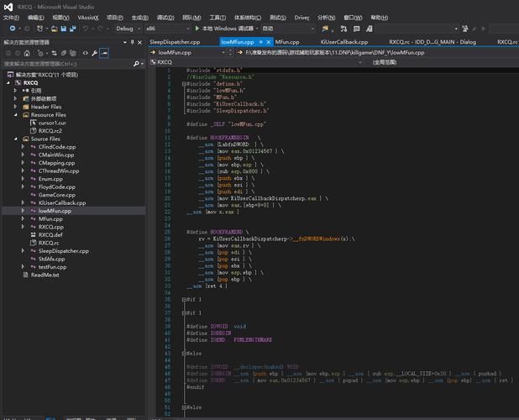Open the 文件(F) menu
Viewport: 519px width, 420px height.
coord(11,18)
